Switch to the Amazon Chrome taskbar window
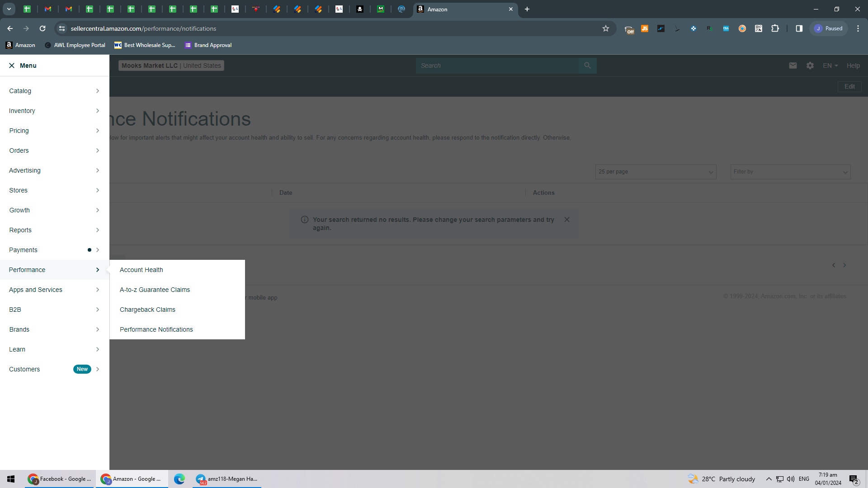 click(x=132, y=479)
